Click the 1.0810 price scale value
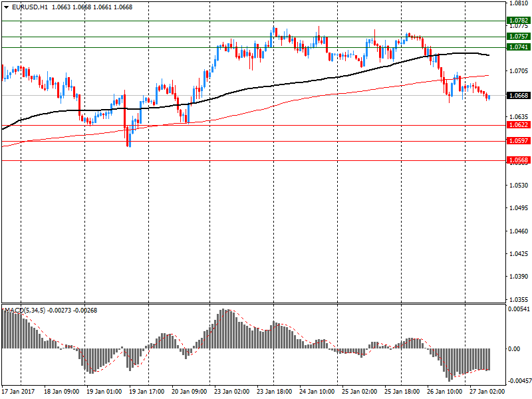532x399 pixels. tap(519, 3)
